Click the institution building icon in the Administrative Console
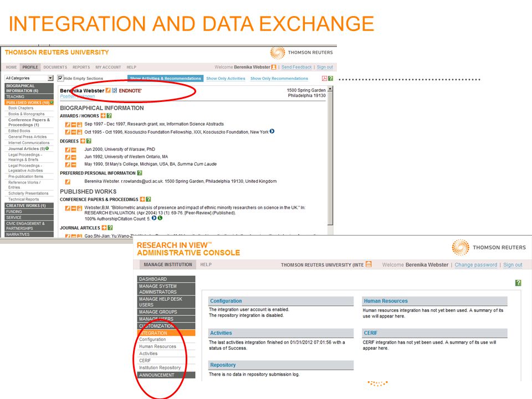The height and width of the screenshot is (399, 532). click(x=369, y=264)
